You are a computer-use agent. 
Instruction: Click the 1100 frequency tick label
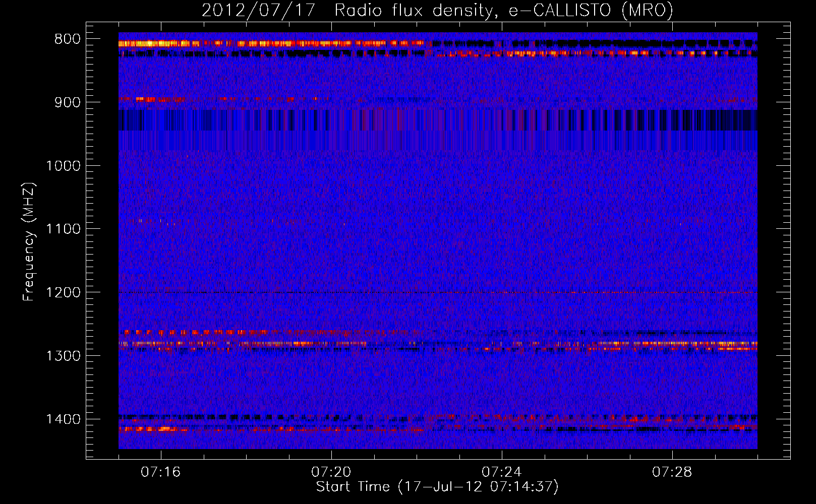[64, 229]
